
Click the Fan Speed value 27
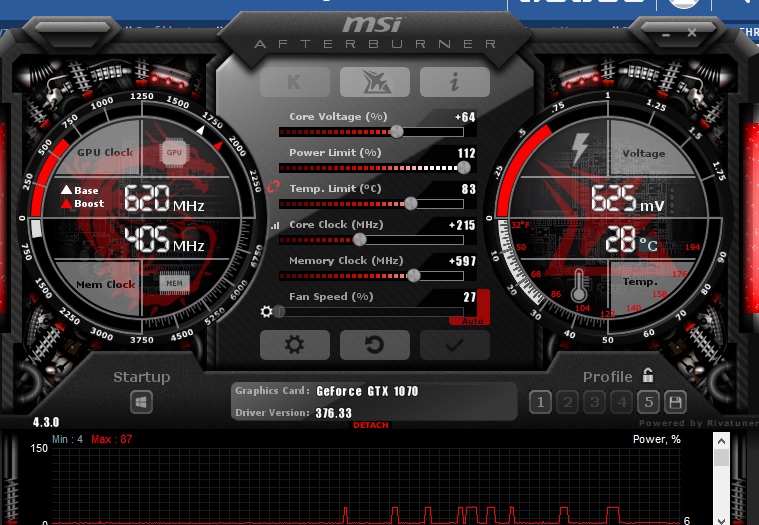coord(470,297)
